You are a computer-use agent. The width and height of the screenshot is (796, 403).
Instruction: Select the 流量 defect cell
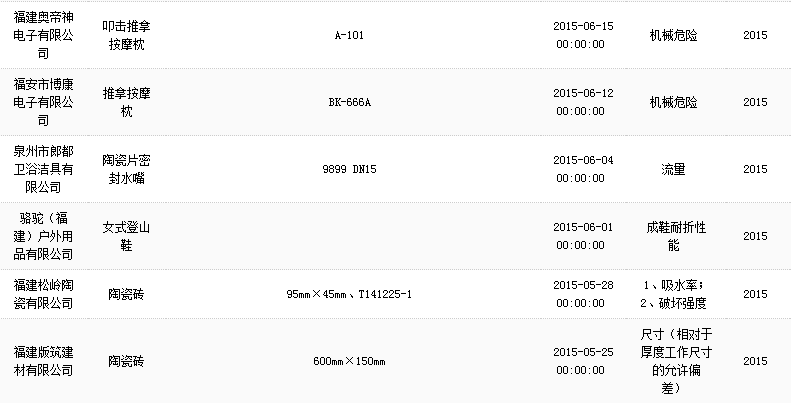tap(674, 169)
